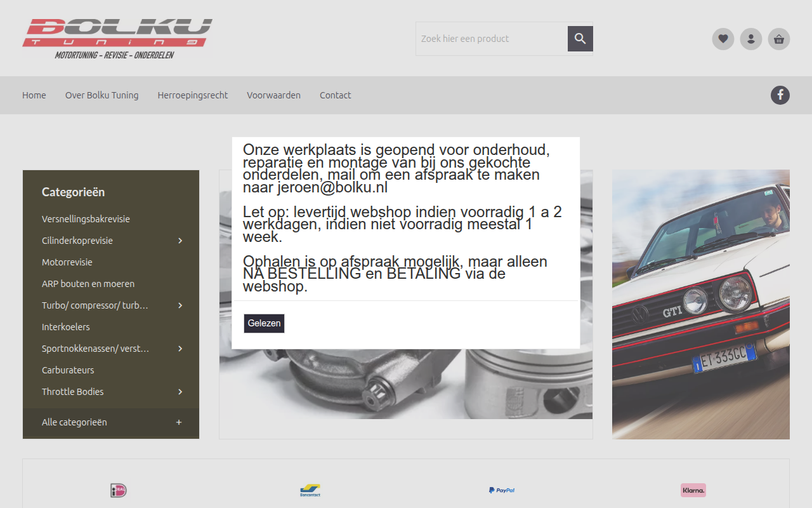The image size is (812, 508).
Task: Open the Over Bolku Tuning page
Action: 101,95
